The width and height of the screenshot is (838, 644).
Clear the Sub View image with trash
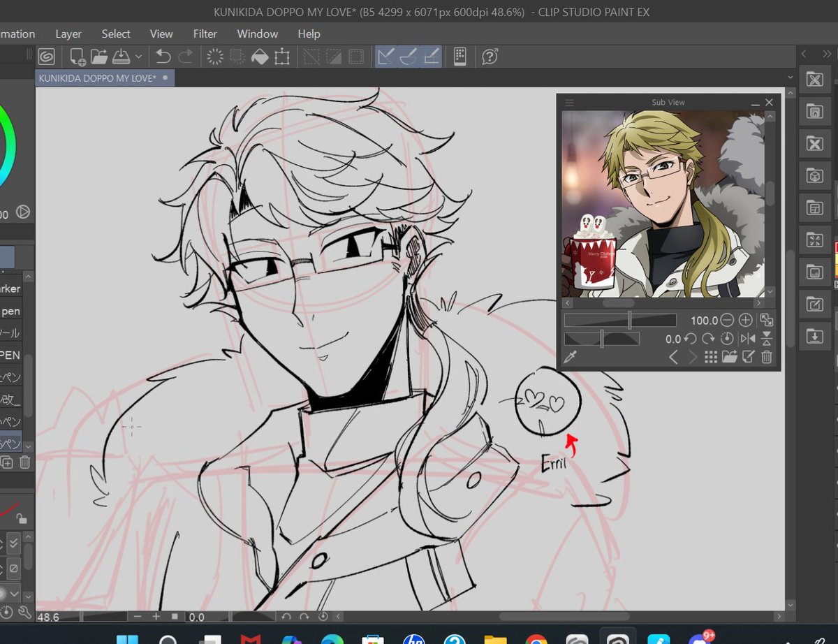(x=767, y=357)
